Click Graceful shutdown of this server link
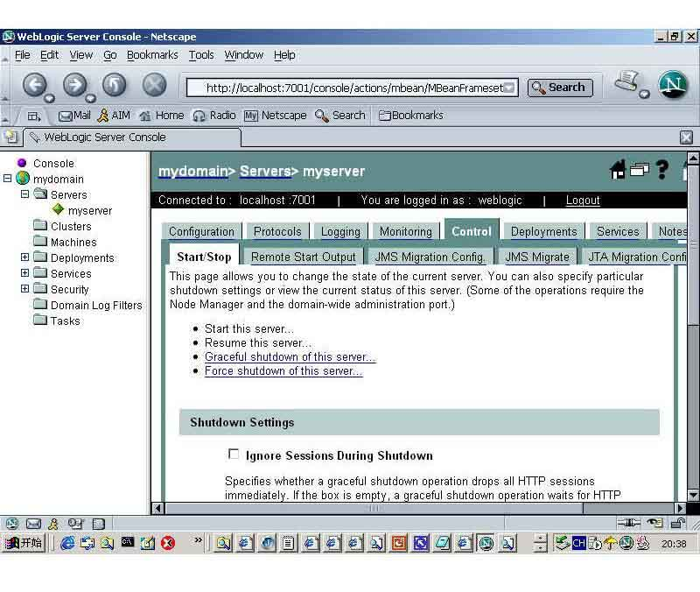Image resolution: width=700 pixels, height=592 pixels. 290,357
